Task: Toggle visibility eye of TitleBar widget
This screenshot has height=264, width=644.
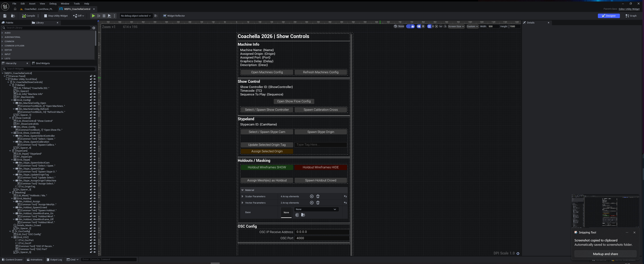Action: coord(95,85)
